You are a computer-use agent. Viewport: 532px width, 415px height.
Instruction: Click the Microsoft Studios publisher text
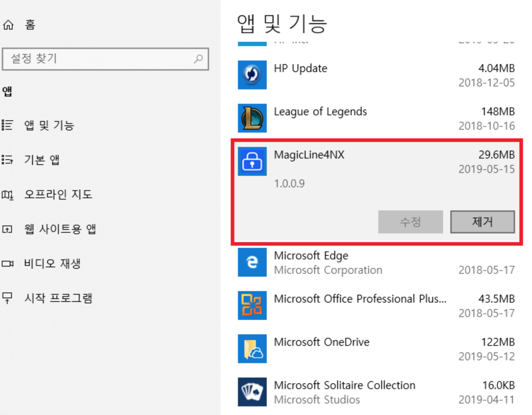(x=317, y=400)
